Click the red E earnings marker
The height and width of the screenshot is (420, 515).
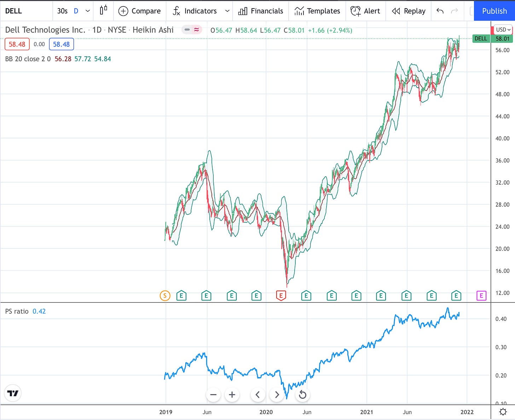(281, 295)
